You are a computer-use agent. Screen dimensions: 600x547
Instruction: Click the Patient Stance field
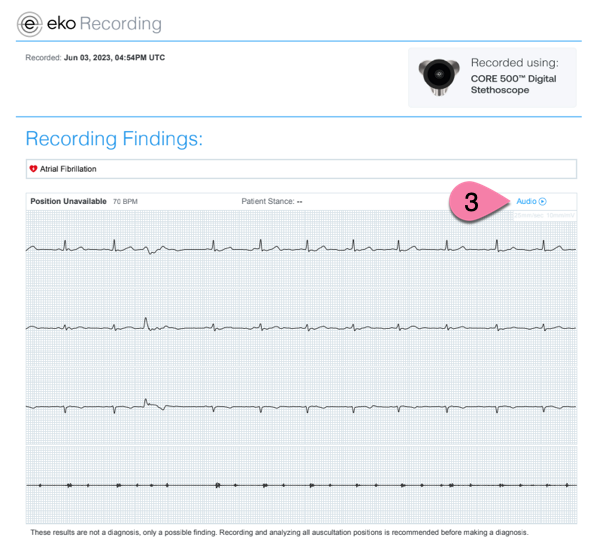pos(272,201)
